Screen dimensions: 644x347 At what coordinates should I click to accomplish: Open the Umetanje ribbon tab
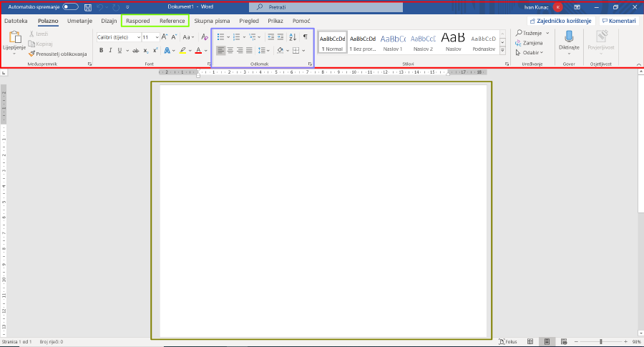(x=79, y=21)
